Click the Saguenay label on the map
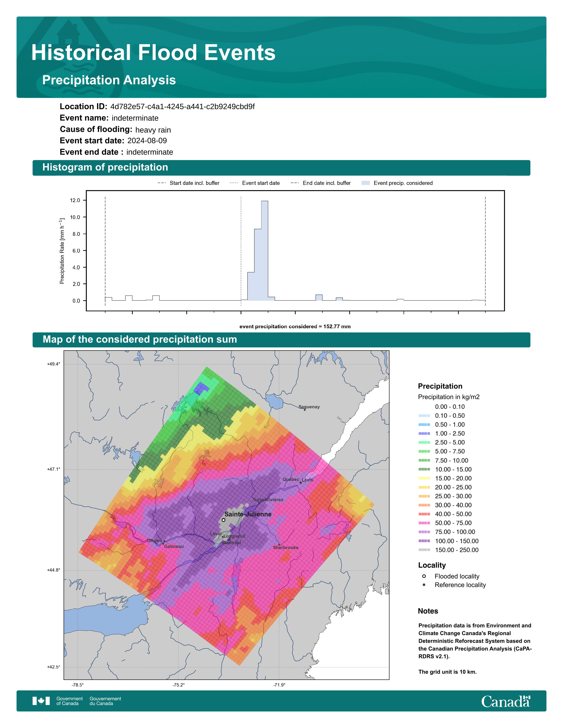Image resolution: width=563 pixels, height=728 pixels. tap(309, 407)
